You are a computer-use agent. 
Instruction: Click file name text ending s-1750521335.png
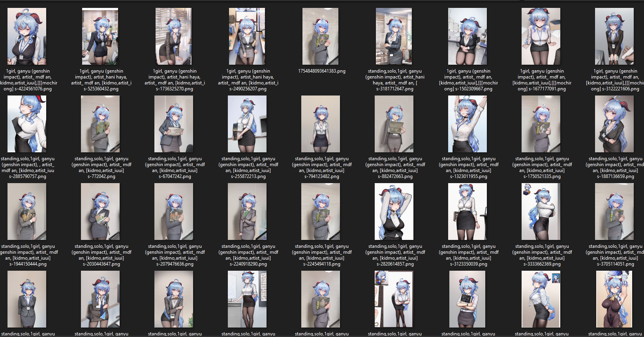542,168
